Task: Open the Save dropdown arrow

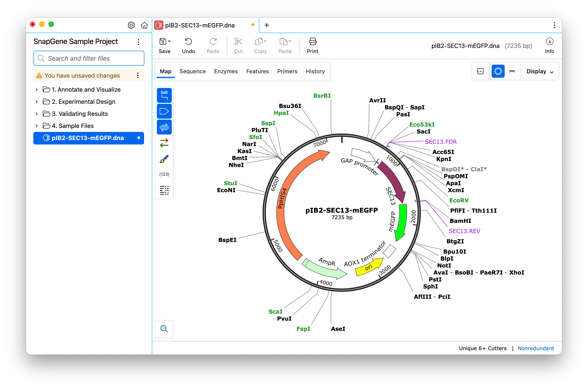Action: tap(169, 41)
